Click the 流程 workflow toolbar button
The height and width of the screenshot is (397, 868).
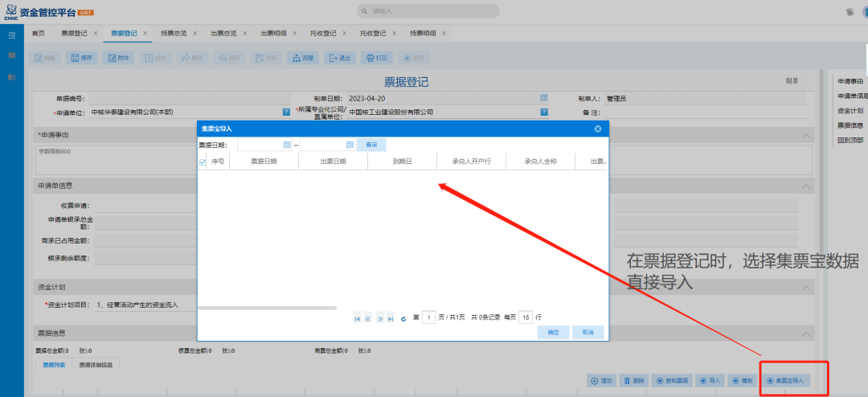(x=303, y=58)
